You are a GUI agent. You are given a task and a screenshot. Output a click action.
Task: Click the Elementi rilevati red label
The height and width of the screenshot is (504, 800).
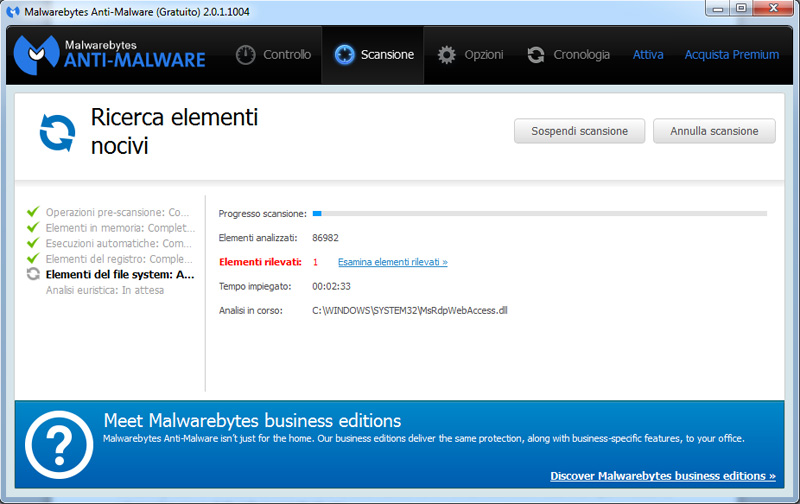(260, 262)
